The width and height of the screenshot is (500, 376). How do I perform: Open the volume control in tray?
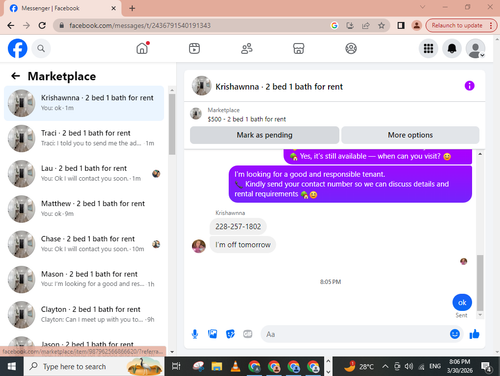point(408,366)
